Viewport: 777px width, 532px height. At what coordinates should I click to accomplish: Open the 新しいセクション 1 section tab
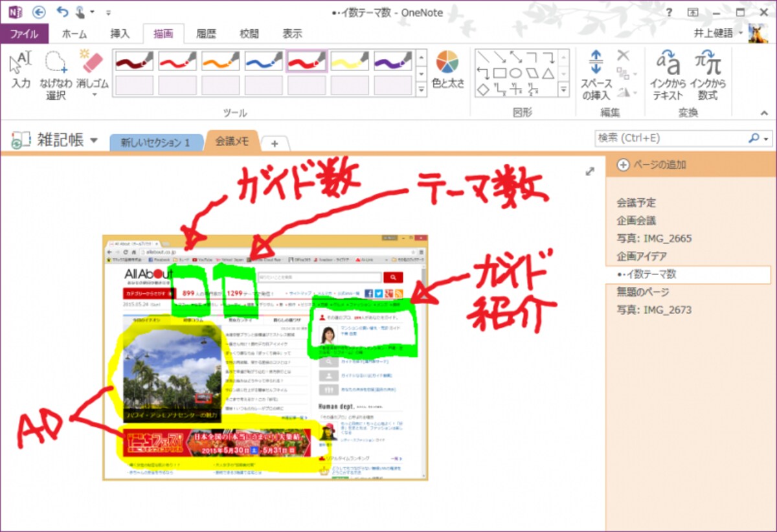click(x=156, y=142)
